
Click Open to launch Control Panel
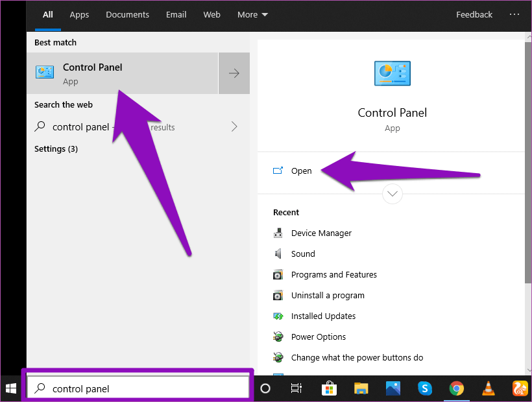point(301,171)
